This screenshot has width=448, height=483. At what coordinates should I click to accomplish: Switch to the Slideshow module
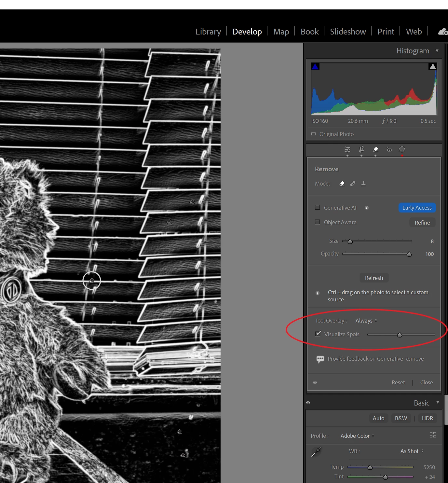pyautogui.click(x=348, y=32)
